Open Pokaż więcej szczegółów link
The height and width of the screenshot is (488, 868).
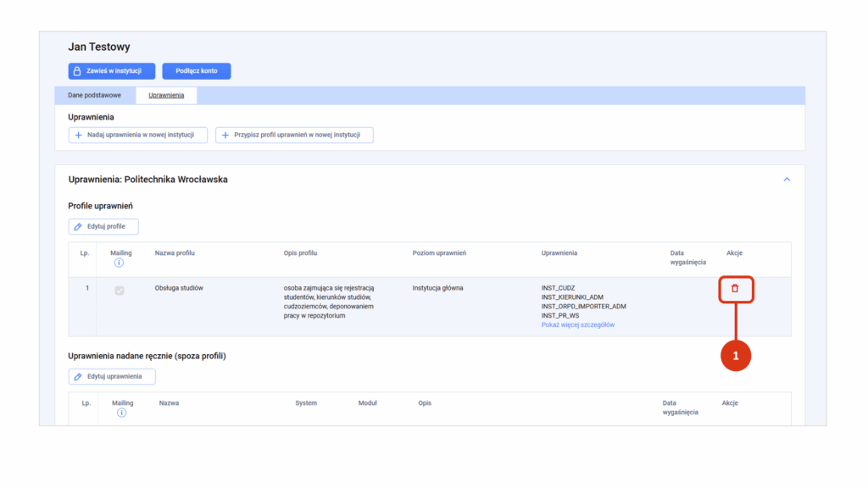click(578, 324)
